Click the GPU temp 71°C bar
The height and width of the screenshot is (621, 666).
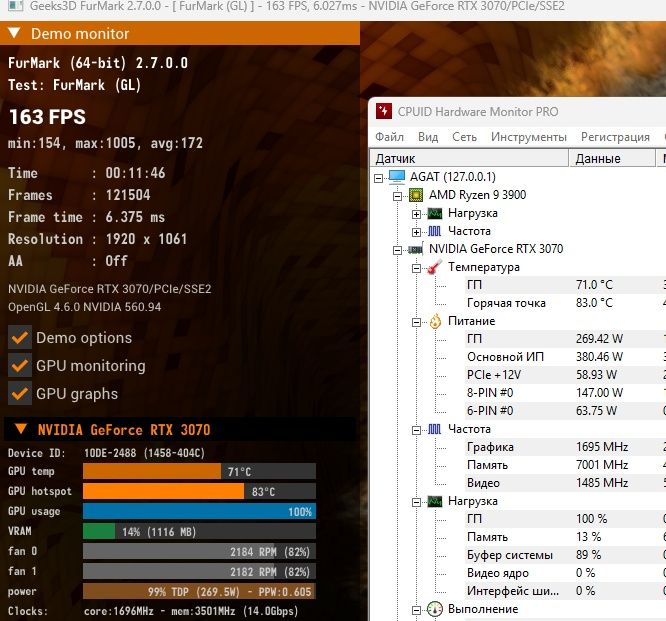click(199, 471)
